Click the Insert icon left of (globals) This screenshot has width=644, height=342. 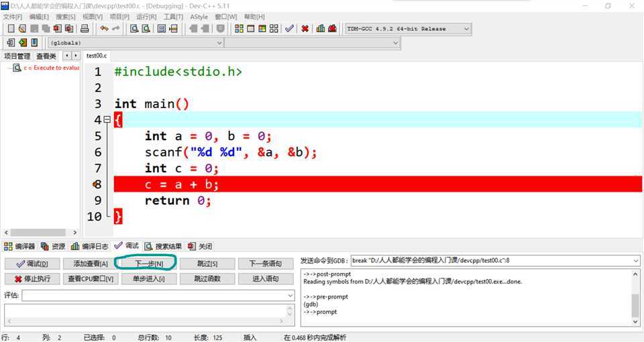click(11, 42)
